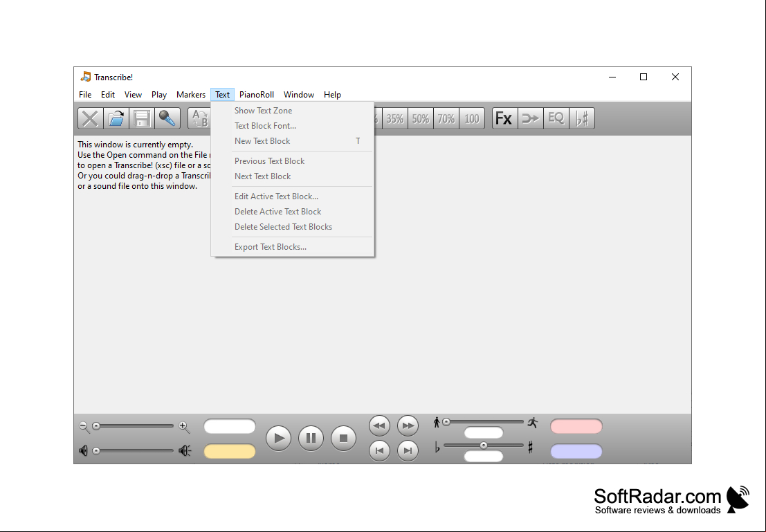Screen dimensions: 766x532
Task: Click the A-B loop toolbar icon
Action: (x=200, y=119)
